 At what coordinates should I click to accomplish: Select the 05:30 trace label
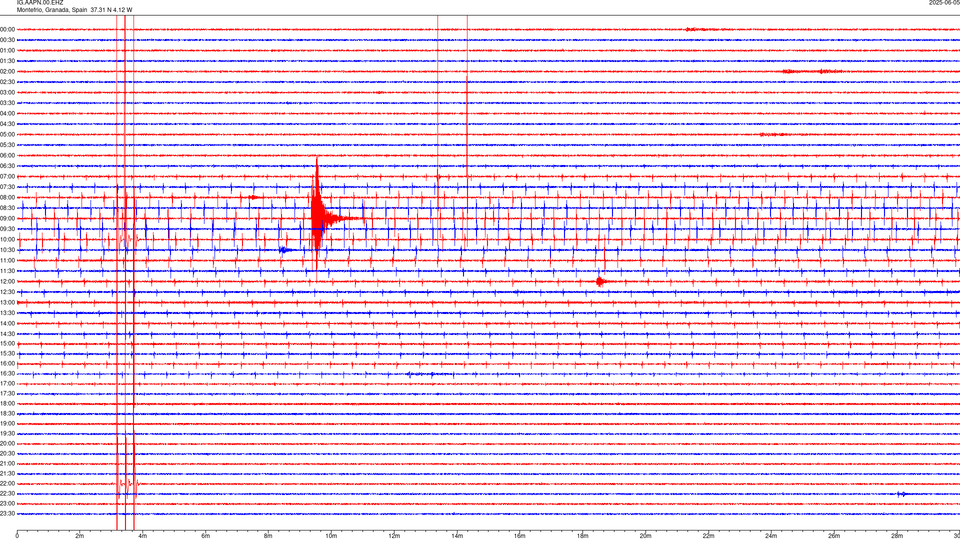[7, 145]
